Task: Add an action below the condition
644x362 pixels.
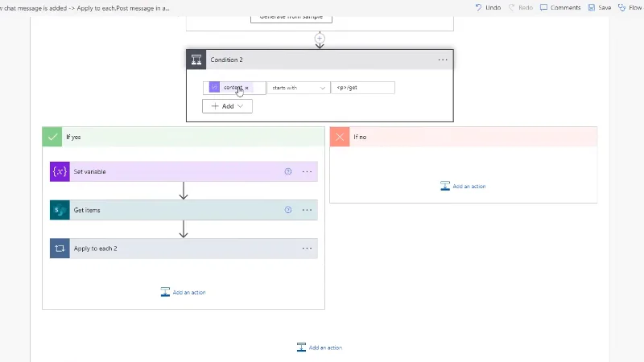Action: point(320,348)
